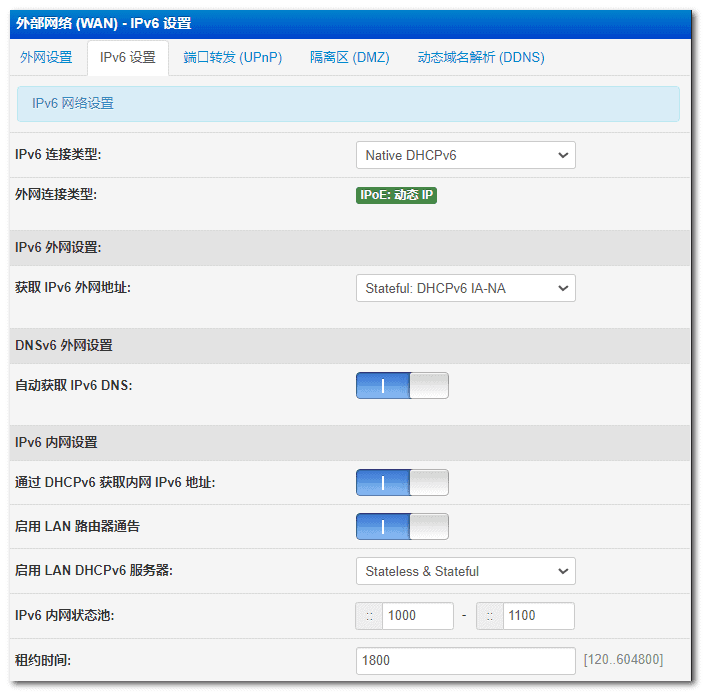Open the IPv6 连接类型 dropdown

(465, 155)
